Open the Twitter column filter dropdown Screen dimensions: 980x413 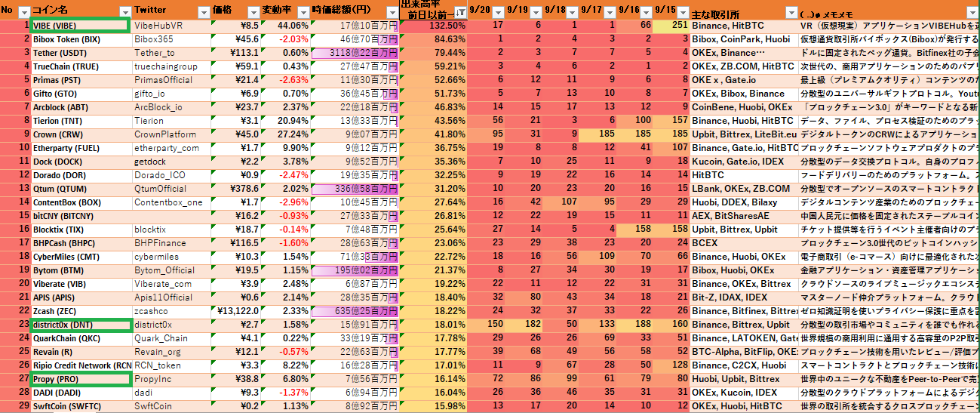click(202, 12)
